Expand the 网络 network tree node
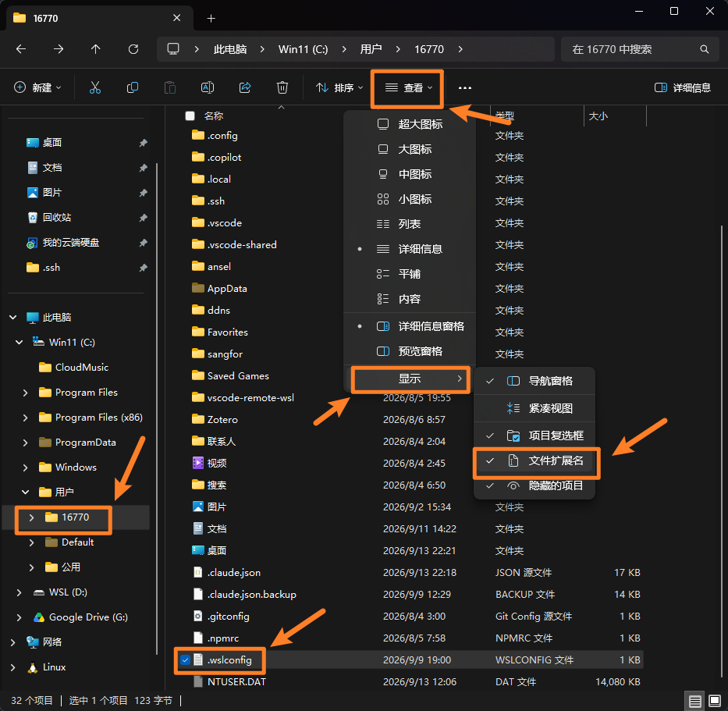This screenshot has width=728, height=711. [x=13, y=642]
